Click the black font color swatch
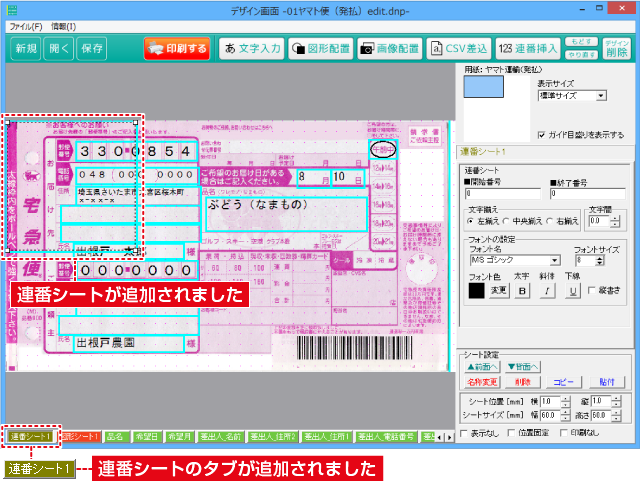Image resolution: width=640 pixels, height=484 pixels. click(476, 291)
